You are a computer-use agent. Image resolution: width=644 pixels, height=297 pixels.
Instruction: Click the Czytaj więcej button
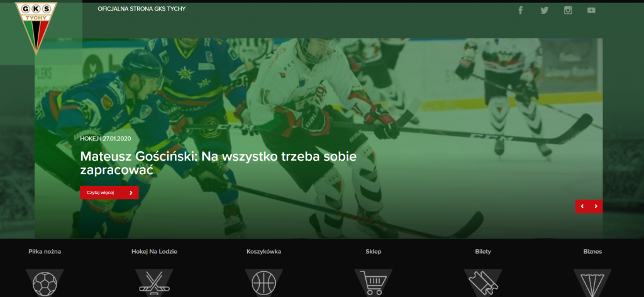tap(109, 192)
